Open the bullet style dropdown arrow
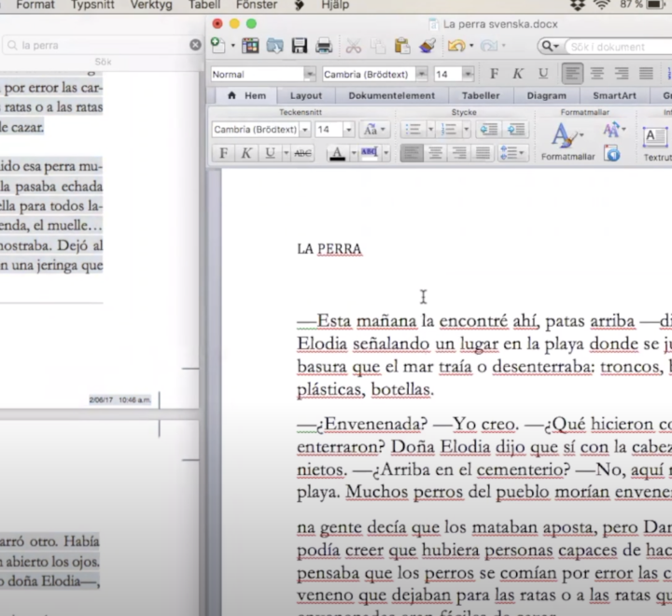672x616 pixels. pyautogui.click(x=430, y=130)
